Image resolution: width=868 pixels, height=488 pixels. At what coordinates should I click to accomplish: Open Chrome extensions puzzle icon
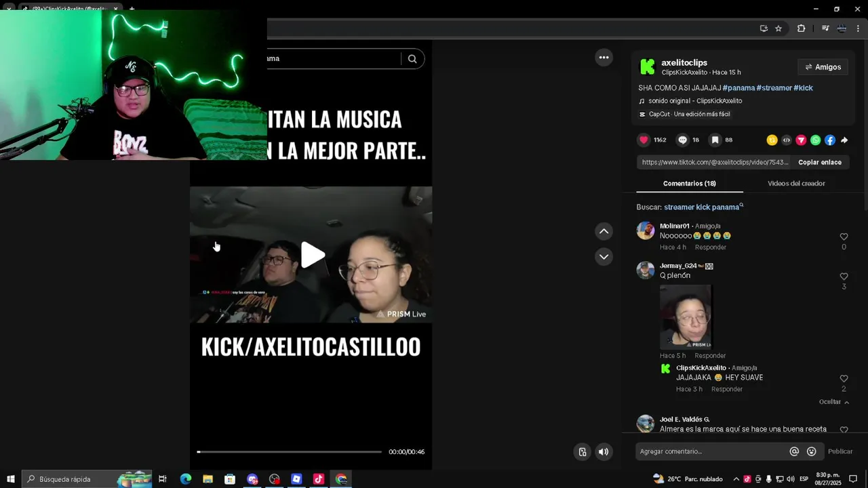801,28
